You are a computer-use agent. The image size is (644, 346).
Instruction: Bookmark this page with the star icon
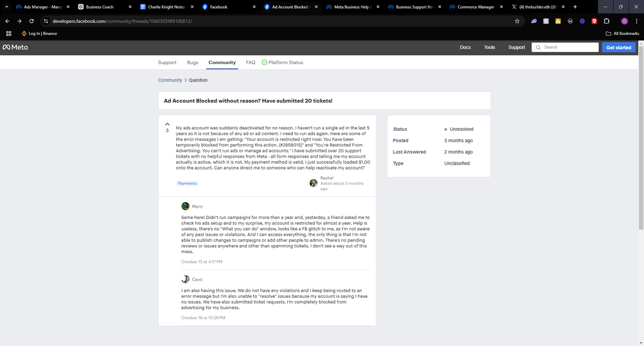click(517, 21)
